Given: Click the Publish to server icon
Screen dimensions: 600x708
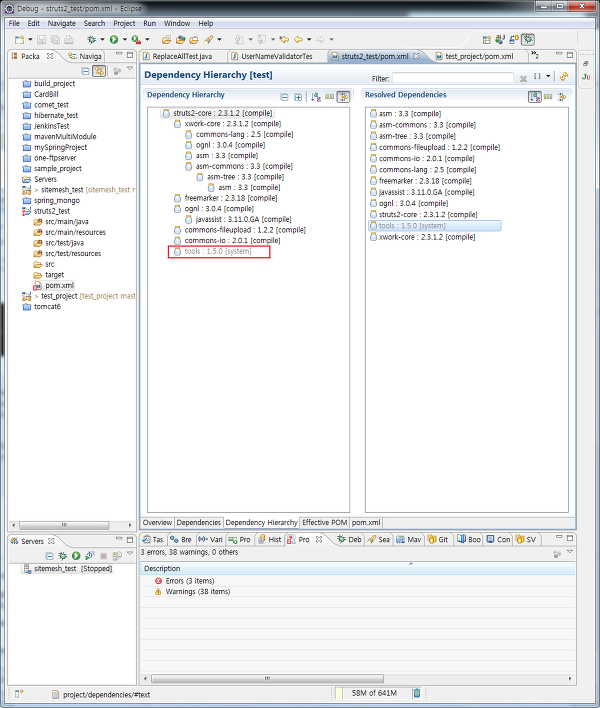Looking at the screenshot, I should coord(117,556).
